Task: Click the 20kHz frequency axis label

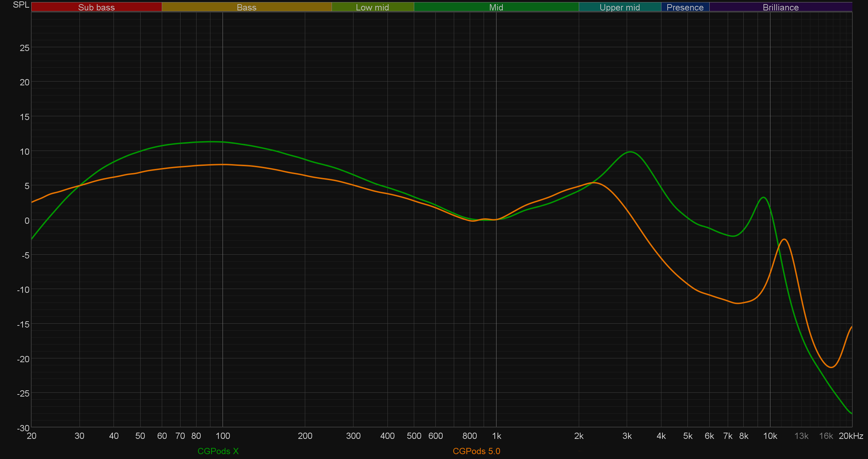Action: tap(851, 436)
